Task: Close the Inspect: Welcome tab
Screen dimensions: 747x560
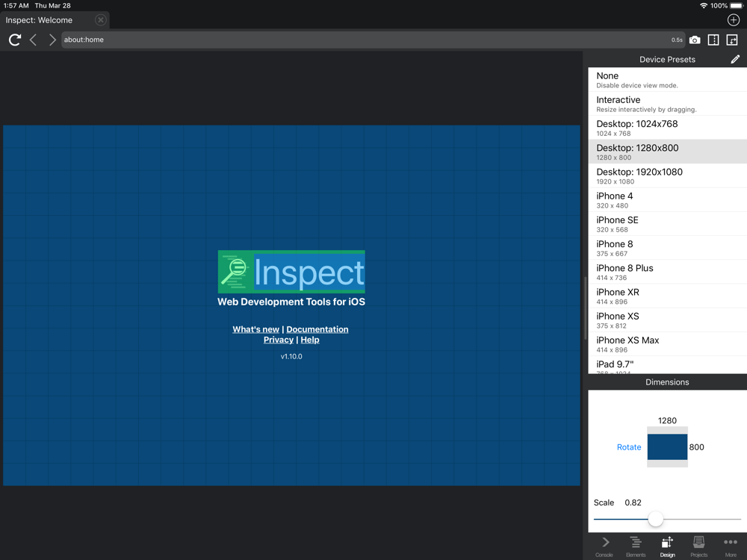Action: click(x=100, y=20)
